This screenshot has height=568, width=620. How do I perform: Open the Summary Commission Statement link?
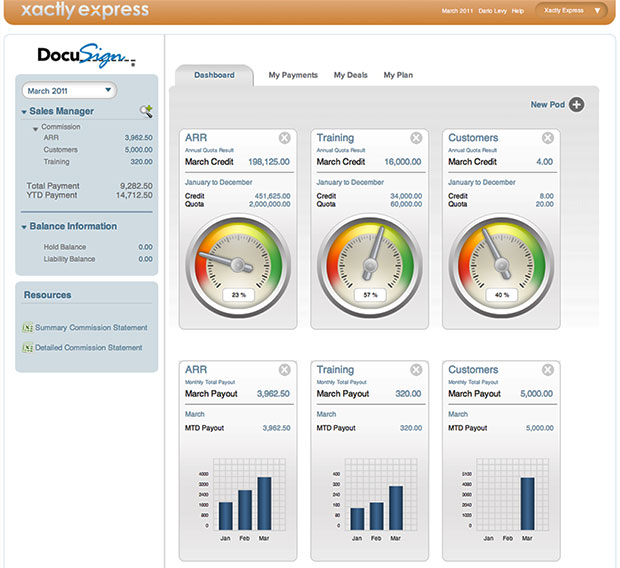pos(91,328)
